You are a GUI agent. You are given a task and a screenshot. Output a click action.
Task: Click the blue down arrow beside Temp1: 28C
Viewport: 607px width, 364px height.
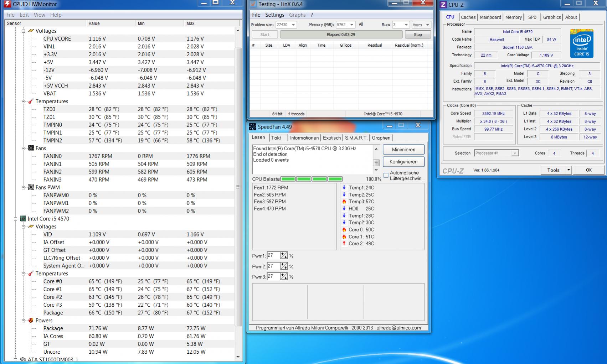pos(344,216)
